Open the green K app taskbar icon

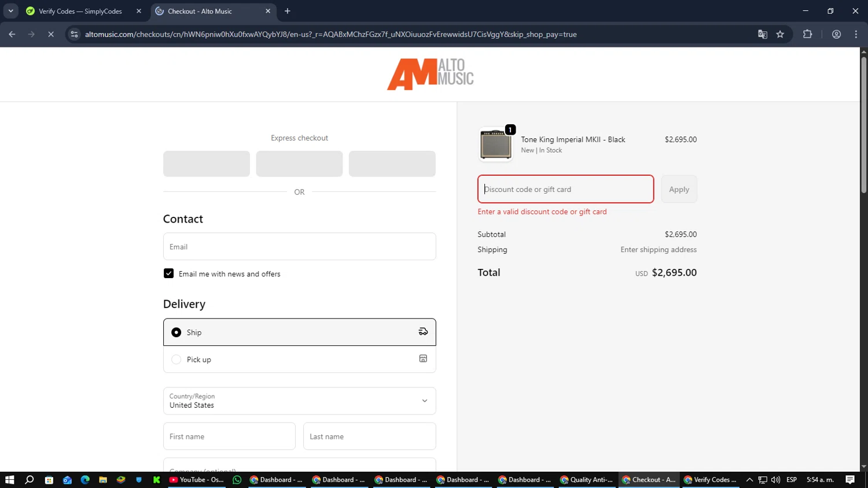[x=157, y=480]
